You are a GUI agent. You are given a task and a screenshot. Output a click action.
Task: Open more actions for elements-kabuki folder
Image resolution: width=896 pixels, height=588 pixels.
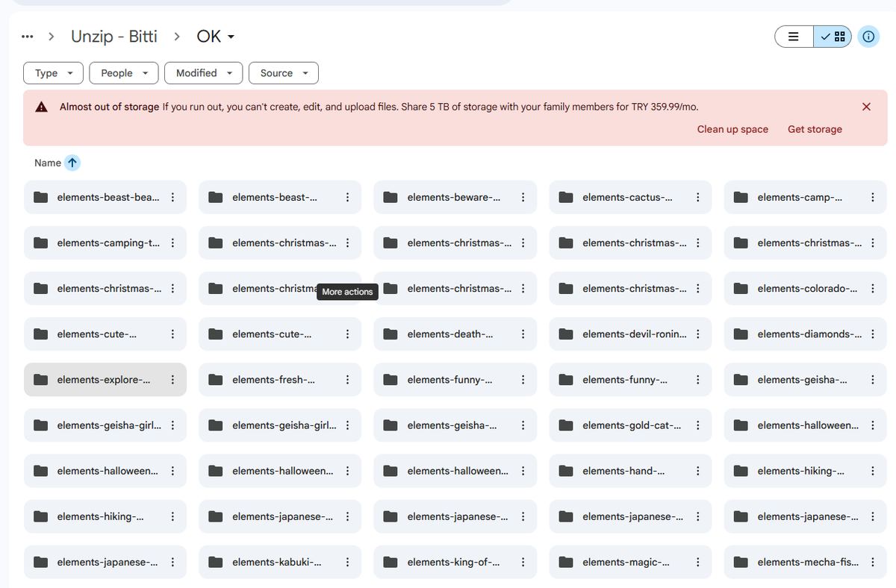pos(347,561)
